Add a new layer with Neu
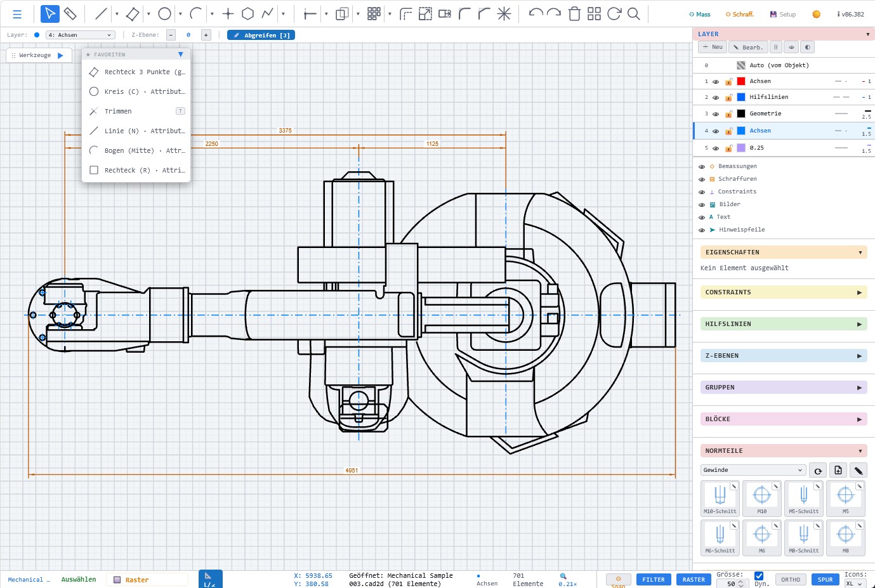Viewport: 875px width, 588px height. [x=713, y=47]
